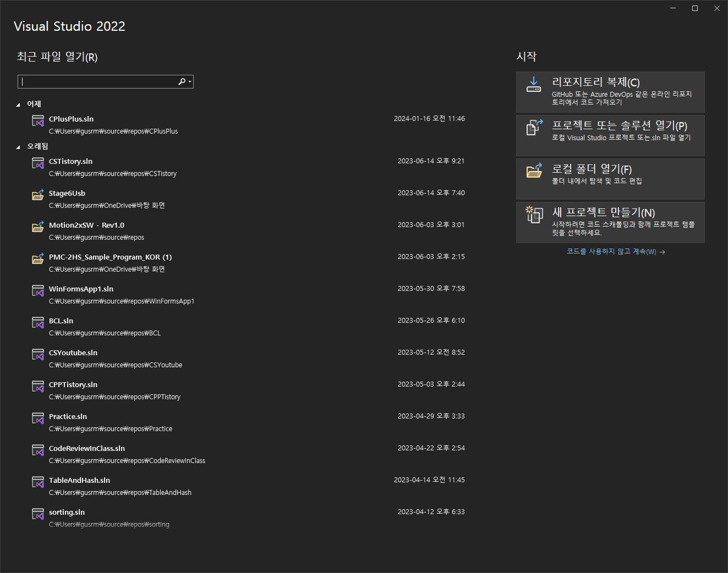Click the TableAndHash.sln solution icon
The image size is (728, 573).
coord(38,482)
